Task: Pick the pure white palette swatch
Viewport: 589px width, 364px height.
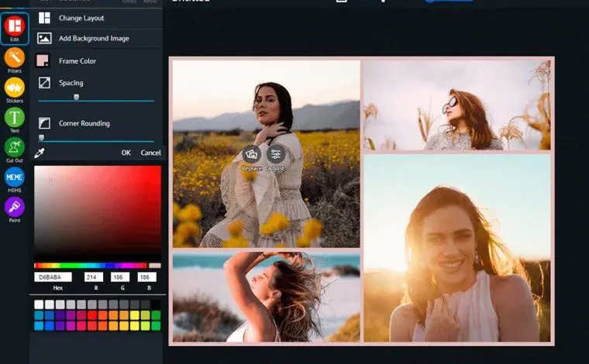Action: point(39,304)
